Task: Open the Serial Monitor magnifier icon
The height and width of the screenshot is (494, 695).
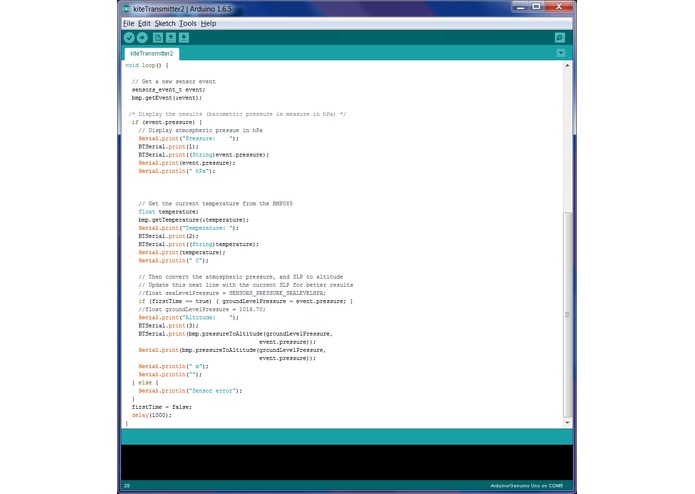Action: click(x=560, y=38)
